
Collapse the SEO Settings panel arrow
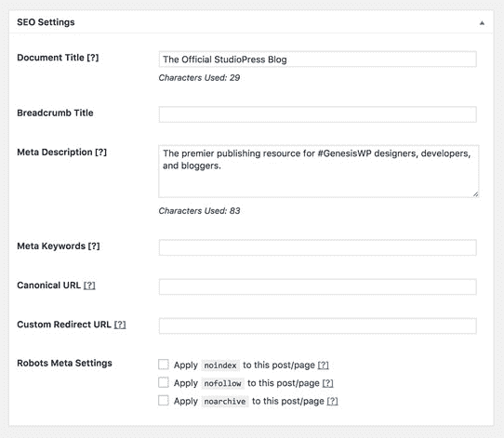coord(482,23)
